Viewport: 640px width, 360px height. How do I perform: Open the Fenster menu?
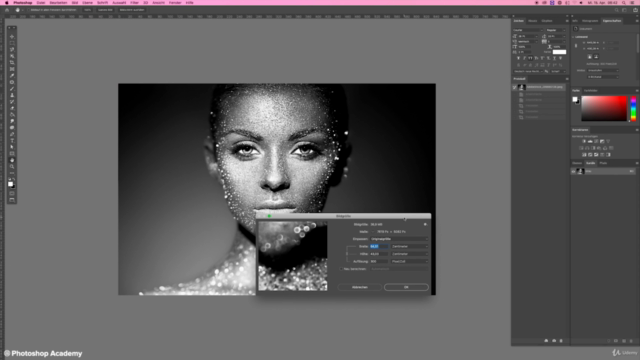point(175,2)
